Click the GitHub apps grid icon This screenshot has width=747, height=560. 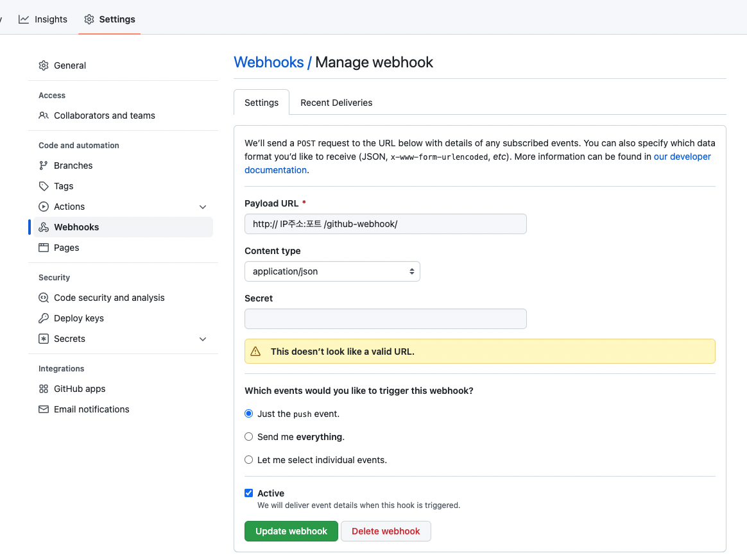point(44,389)
